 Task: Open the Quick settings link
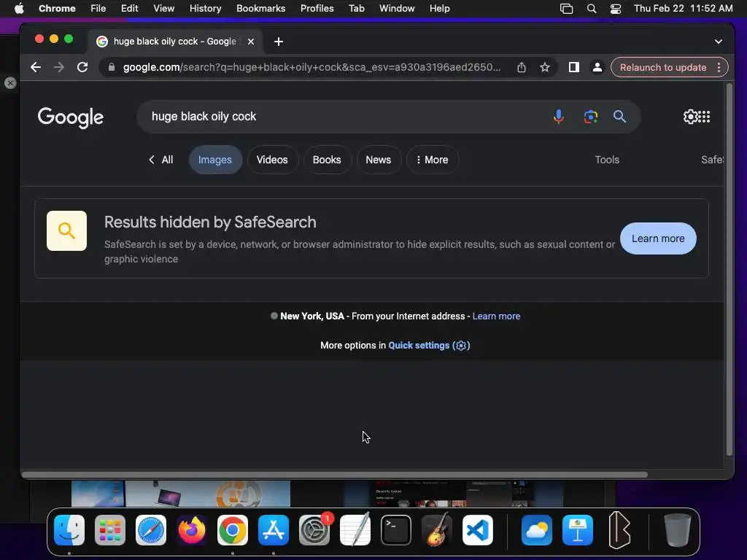(429, 345)
